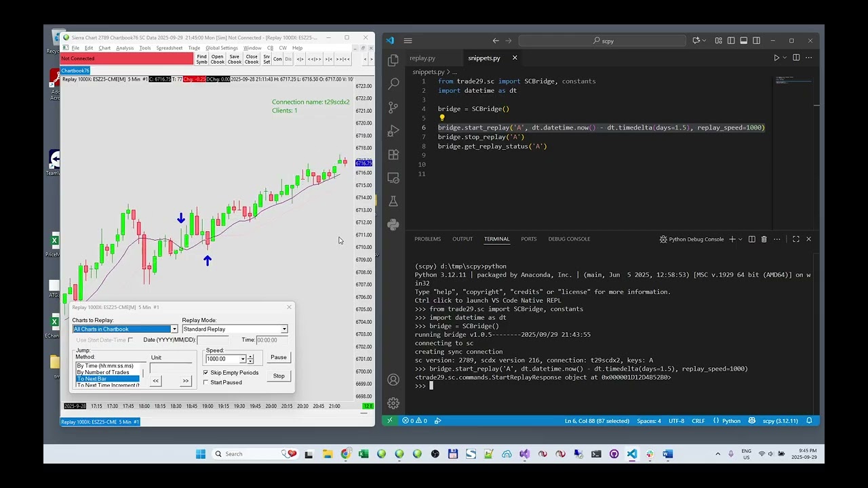Viewport: 868px width, 488px height.
Task: Jump forward with >> button
Action: point(185,381)
